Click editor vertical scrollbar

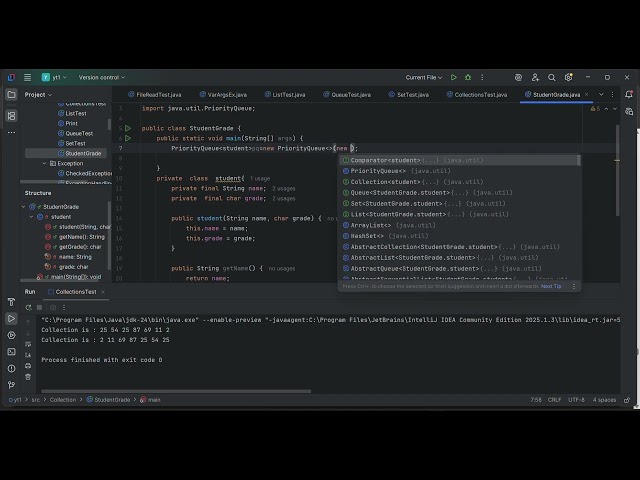(x=618, y=171)
